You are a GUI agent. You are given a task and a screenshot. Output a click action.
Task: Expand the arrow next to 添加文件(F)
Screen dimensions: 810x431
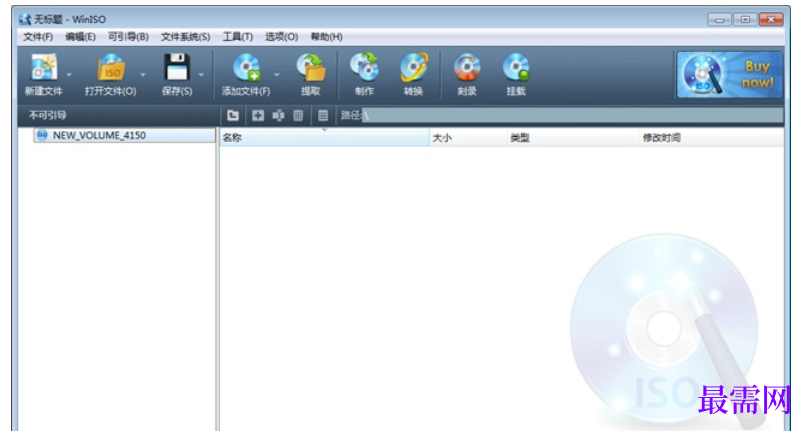[x=276, y=75]
